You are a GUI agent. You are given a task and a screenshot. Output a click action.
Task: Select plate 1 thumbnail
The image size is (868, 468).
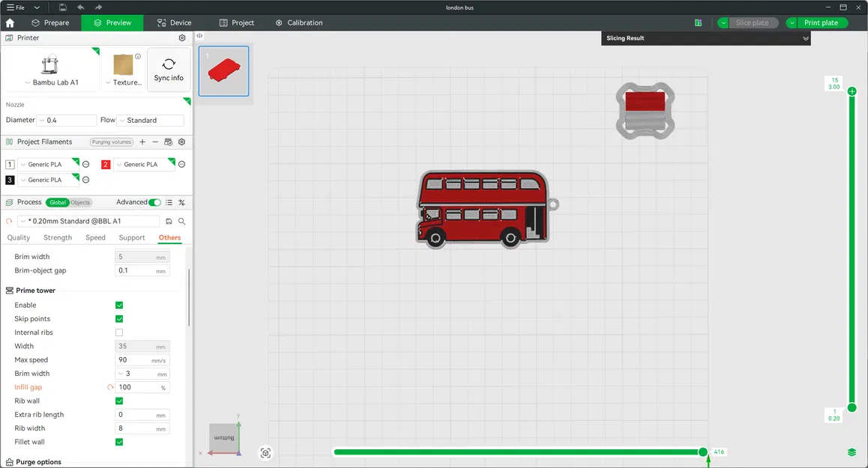(223, 71)
